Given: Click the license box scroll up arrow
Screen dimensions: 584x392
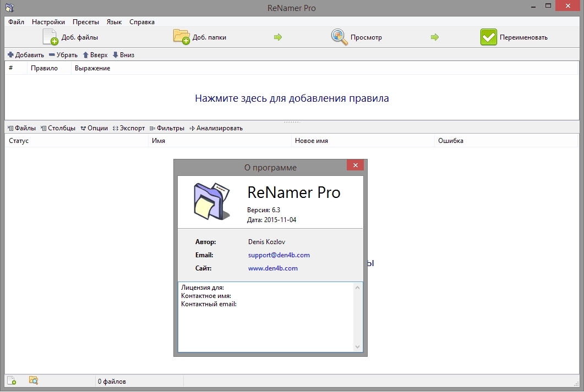Looking at the screenshot, I should 358,288.
